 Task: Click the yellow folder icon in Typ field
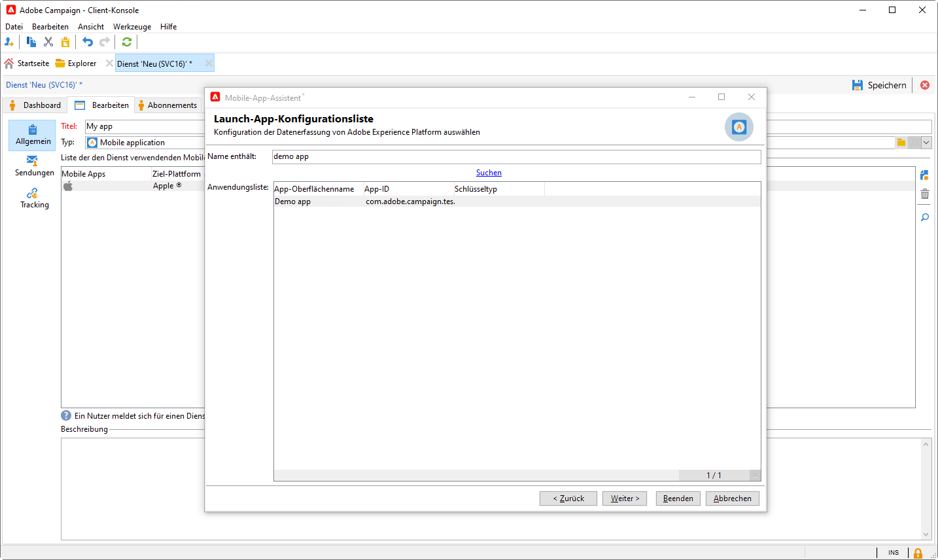click(901, 143)
